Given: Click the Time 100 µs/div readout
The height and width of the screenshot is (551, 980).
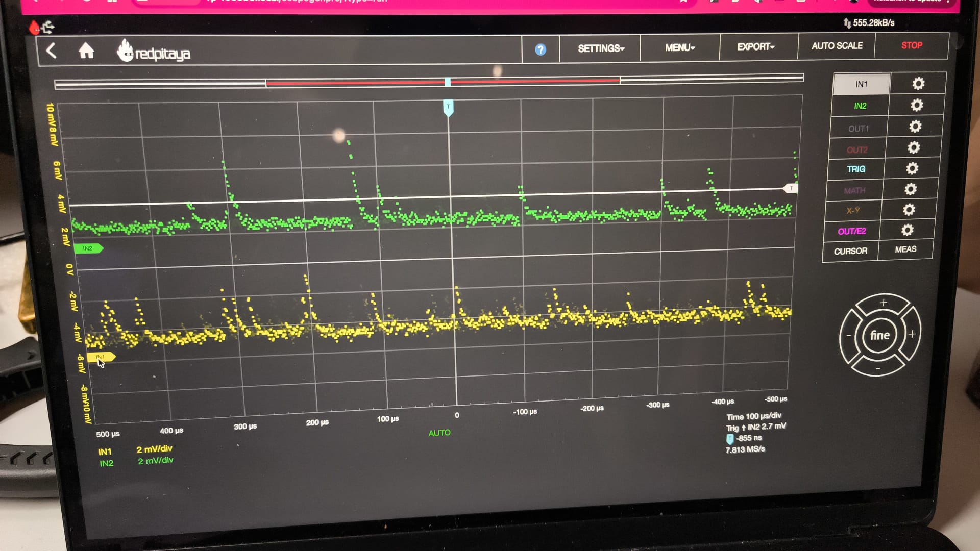Looking at the screenshot, I should click(754, 416).
